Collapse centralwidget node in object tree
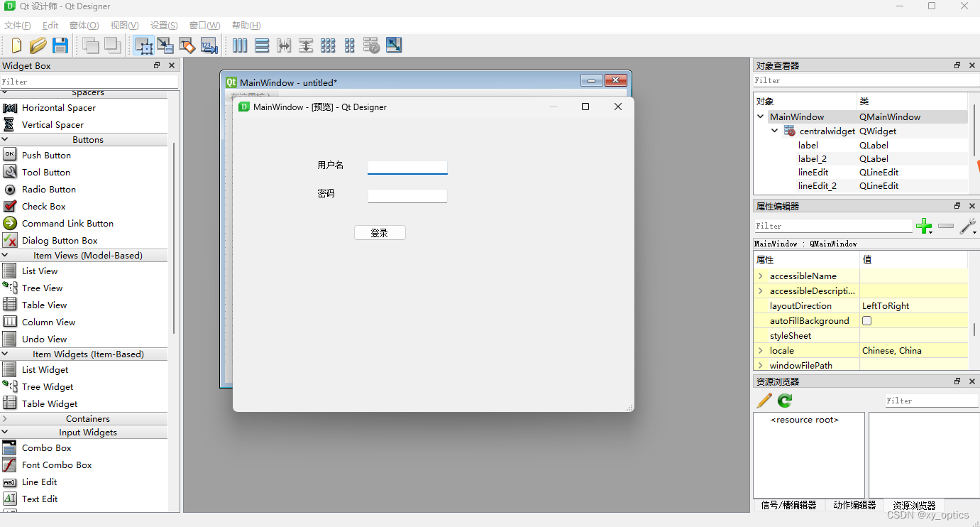The height and width of the screenshot is (527, 980). (775, 131)
